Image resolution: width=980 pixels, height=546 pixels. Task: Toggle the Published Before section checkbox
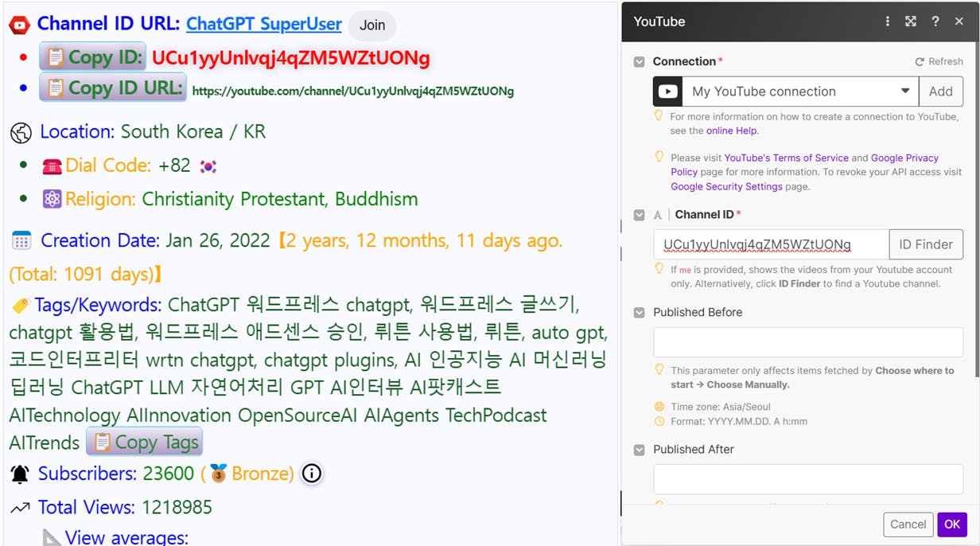[640, 313]
